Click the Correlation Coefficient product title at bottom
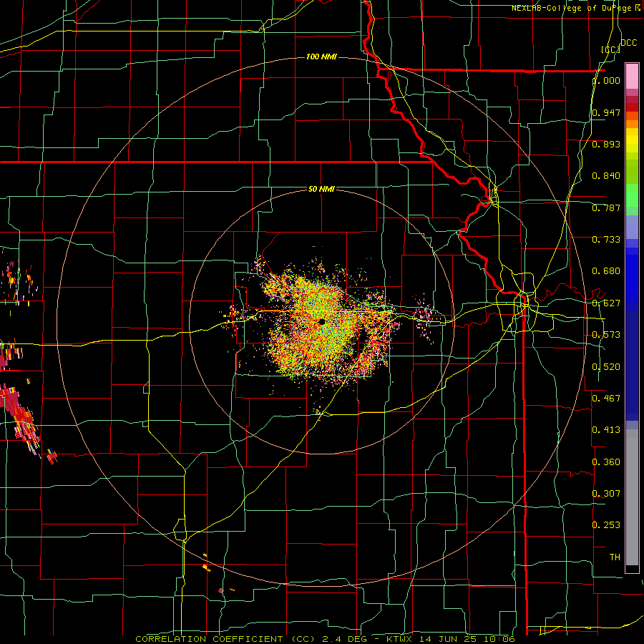Viewport: 644px width, 644px height. [x=325, y=639]
